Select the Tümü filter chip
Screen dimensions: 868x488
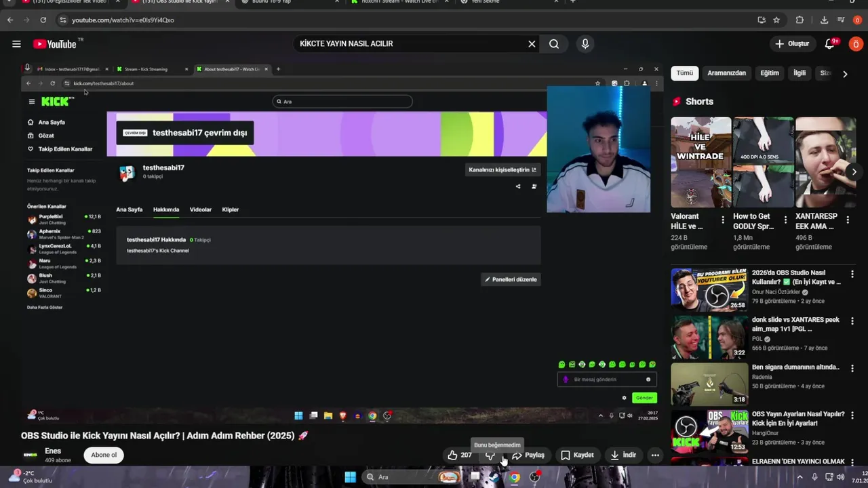[685, 73]
